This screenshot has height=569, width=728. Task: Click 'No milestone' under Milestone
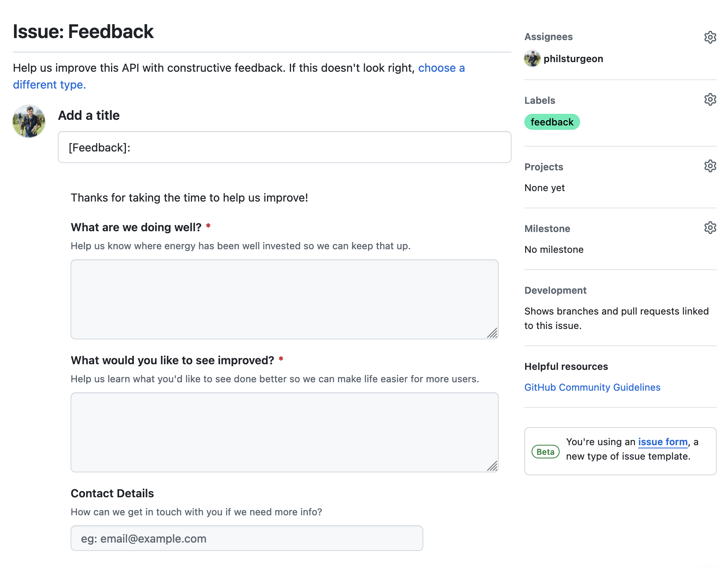coord(554,249)
